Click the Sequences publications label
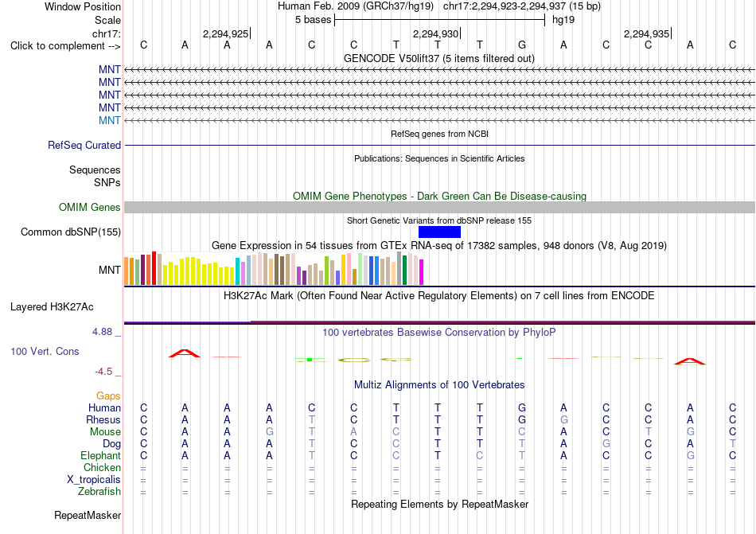 coord(95,170)
